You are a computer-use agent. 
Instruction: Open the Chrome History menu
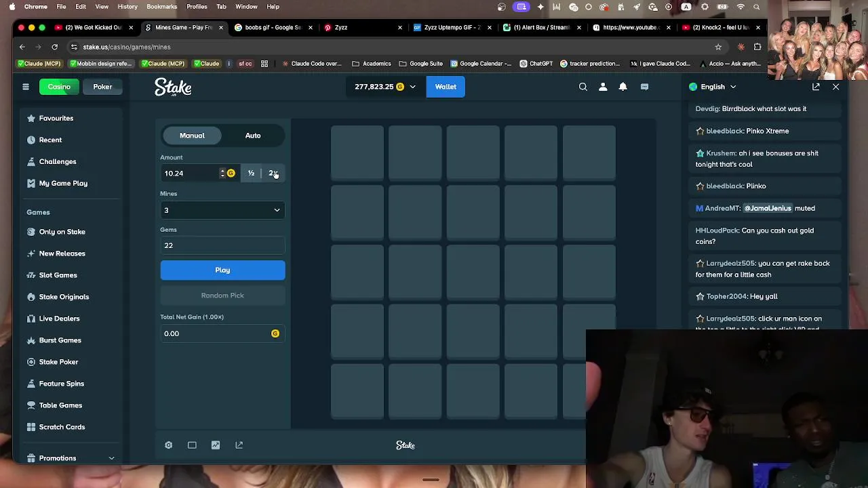click(127, 7)
